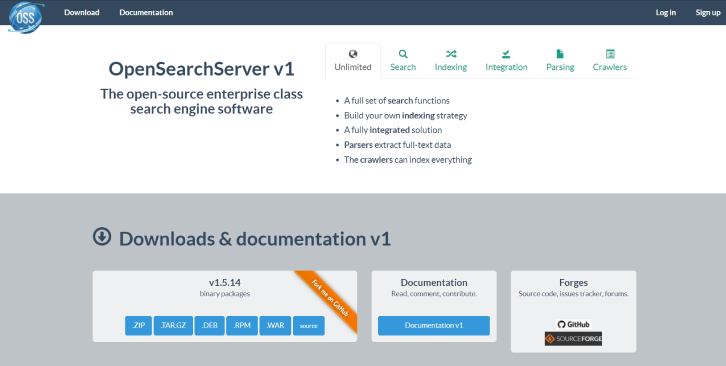Open the SourceForge logo link
Viewport: 726px width, 366px height.
coord(573,339)
